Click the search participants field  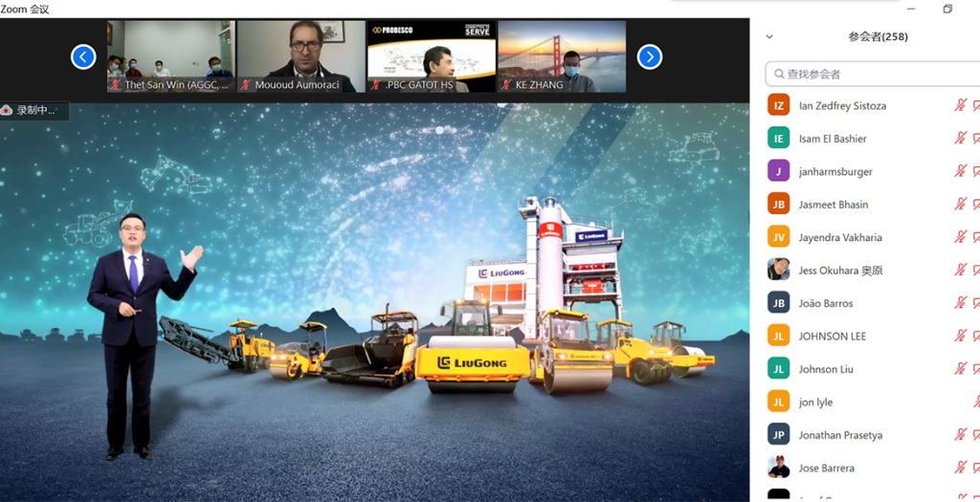point(871,74)
